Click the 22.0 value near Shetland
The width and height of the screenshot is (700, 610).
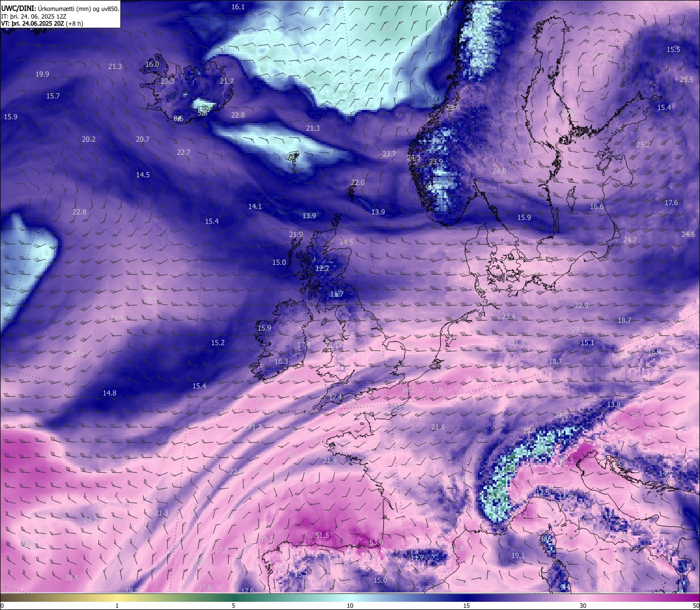(x=358, y=182)
